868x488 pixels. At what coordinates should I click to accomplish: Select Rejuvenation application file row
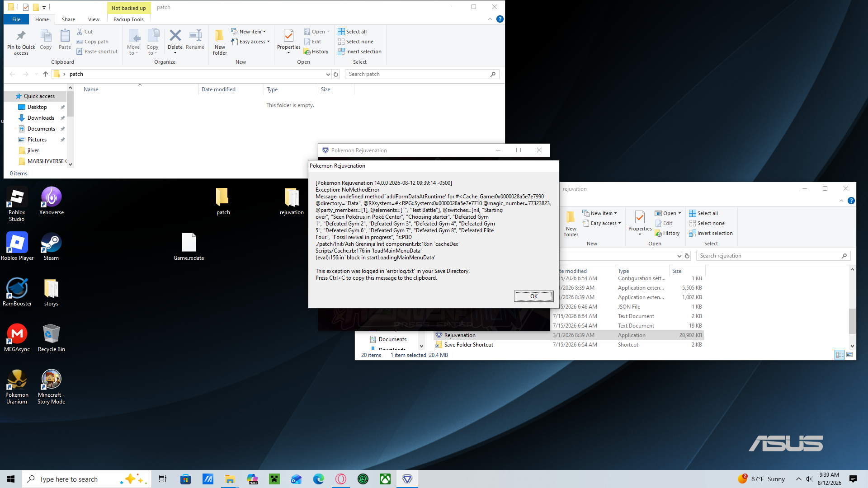point(569,335)
